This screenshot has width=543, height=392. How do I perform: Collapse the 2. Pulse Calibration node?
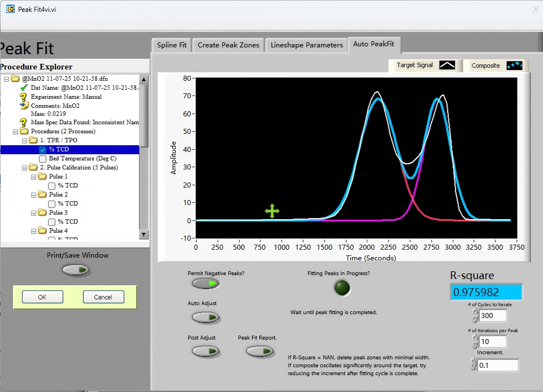25,168
